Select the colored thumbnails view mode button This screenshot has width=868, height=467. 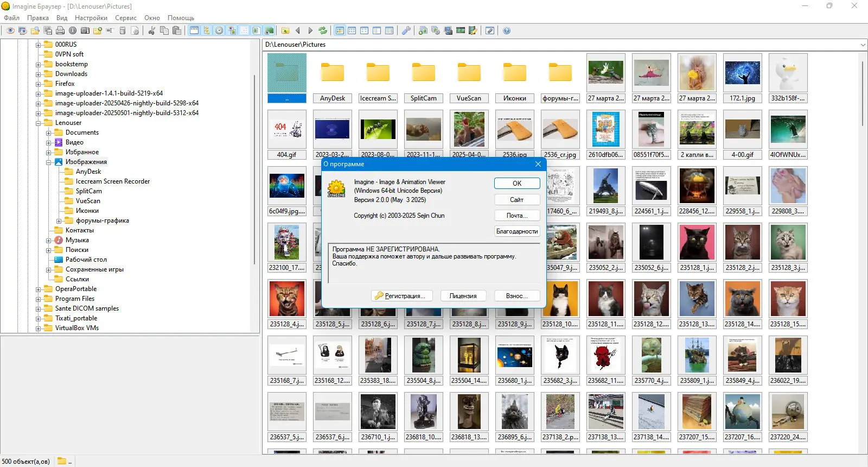[340, 31]
